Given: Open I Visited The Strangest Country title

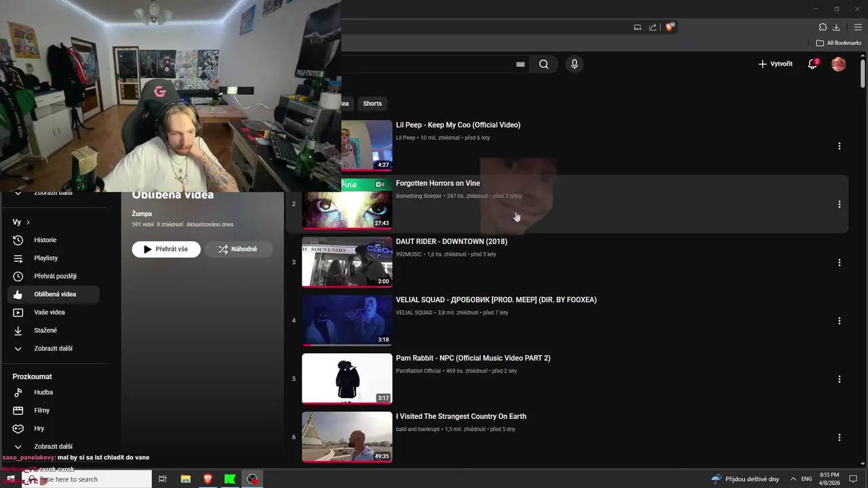Looking at the screenshot, I should (x=461, y=416).
